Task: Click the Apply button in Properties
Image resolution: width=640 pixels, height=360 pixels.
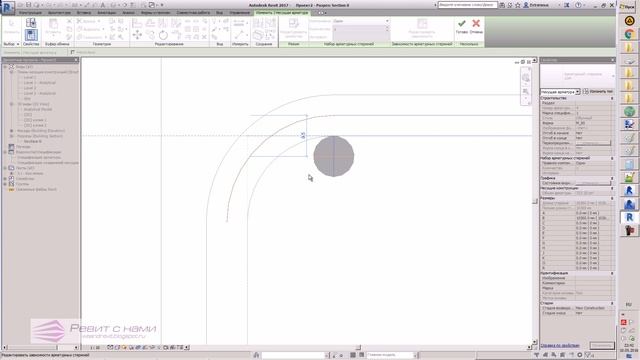Action: tap(602, 345)
